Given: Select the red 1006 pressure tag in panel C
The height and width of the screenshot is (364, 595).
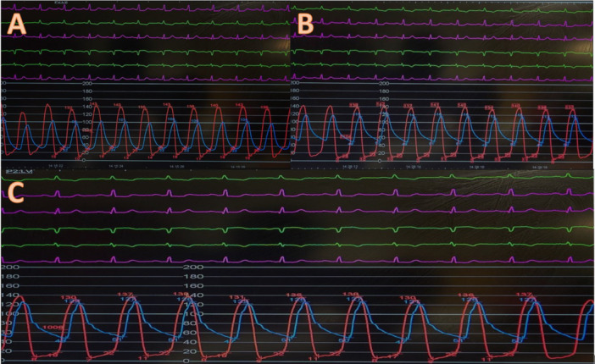Looking at the screenshot, I should (53, 328).
